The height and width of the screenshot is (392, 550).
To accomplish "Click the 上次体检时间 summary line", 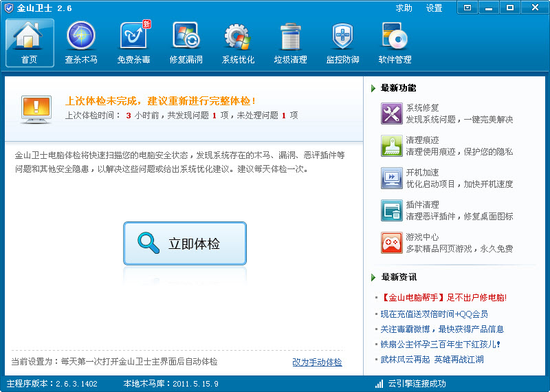I will (x=181, y=115).
